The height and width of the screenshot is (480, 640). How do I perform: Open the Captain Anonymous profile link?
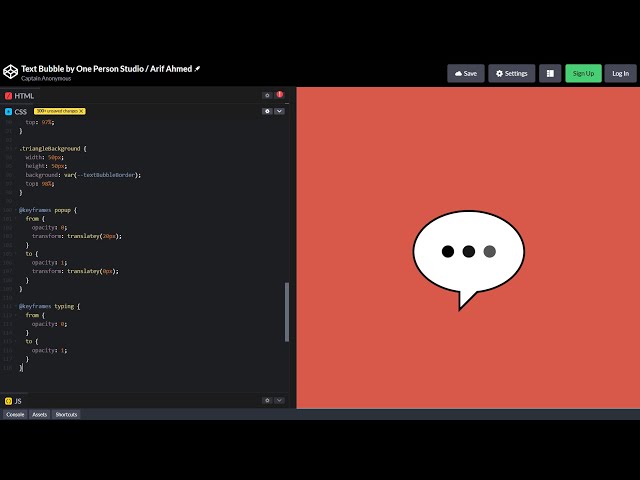46,78
